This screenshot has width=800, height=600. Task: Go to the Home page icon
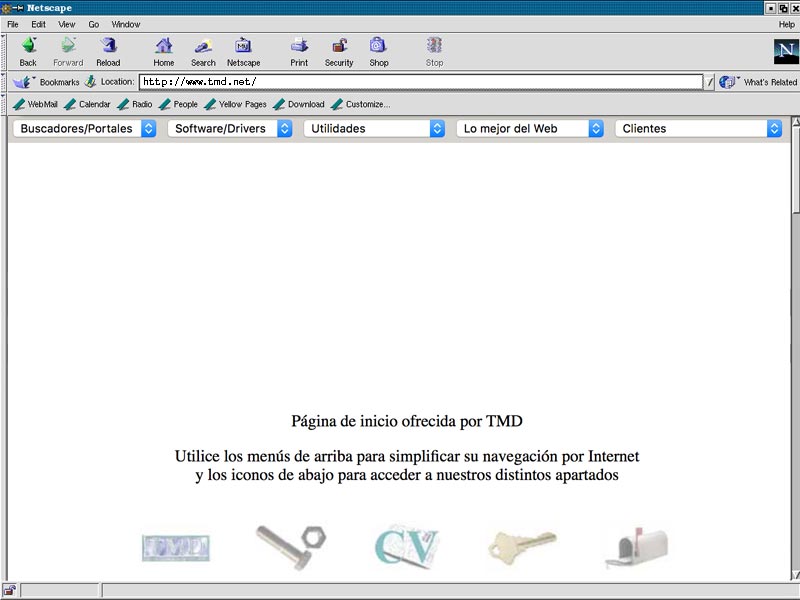[x=164, y=46]
